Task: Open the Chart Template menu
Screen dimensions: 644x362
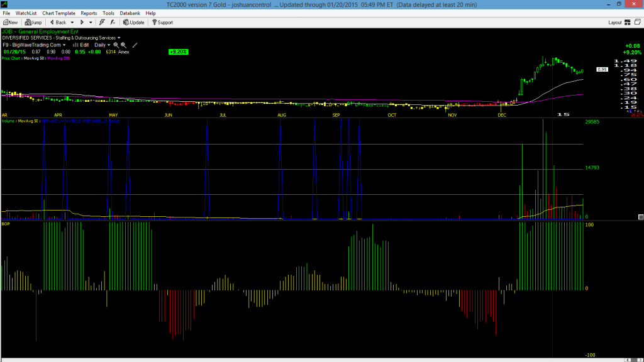Action: (x=58, y=13)
